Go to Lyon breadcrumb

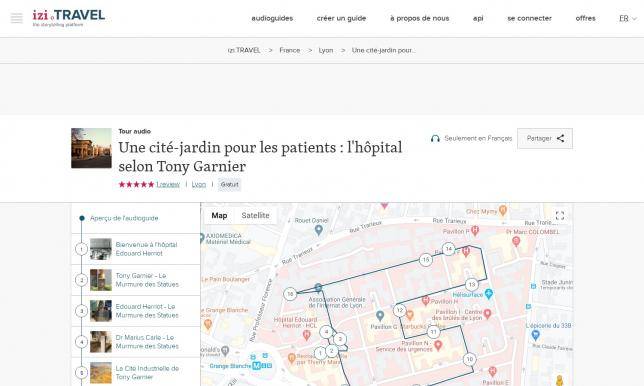point(326,50)
